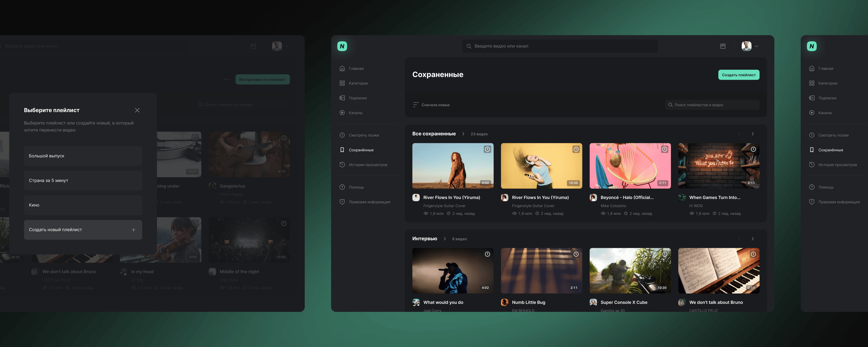The height and width of the screenshot is (347, 868).
Task: Open Подписки in the center window sidebar
Action: click(353, 98)
